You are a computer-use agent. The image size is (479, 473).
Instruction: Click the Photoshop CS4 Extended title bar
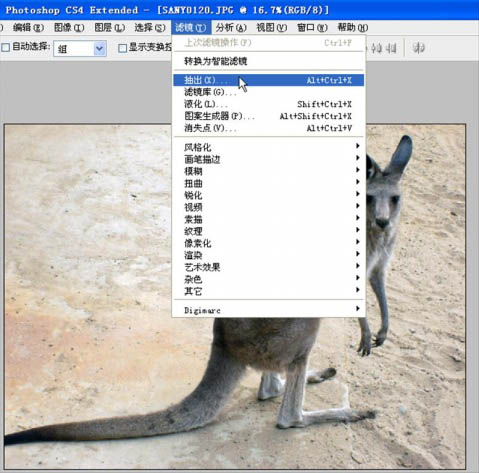coord(239,10)
